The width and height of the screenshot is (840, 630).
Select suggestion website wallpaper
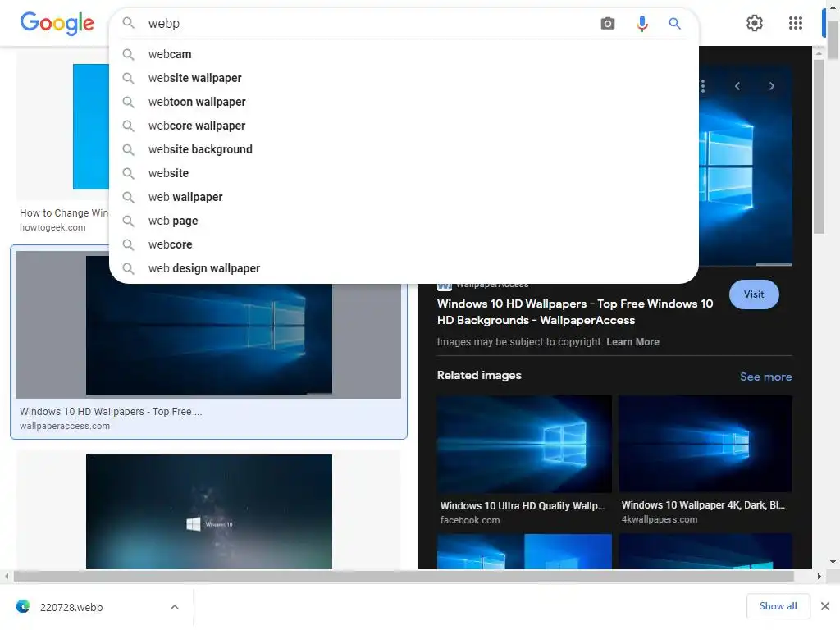[x=404, y=78]
